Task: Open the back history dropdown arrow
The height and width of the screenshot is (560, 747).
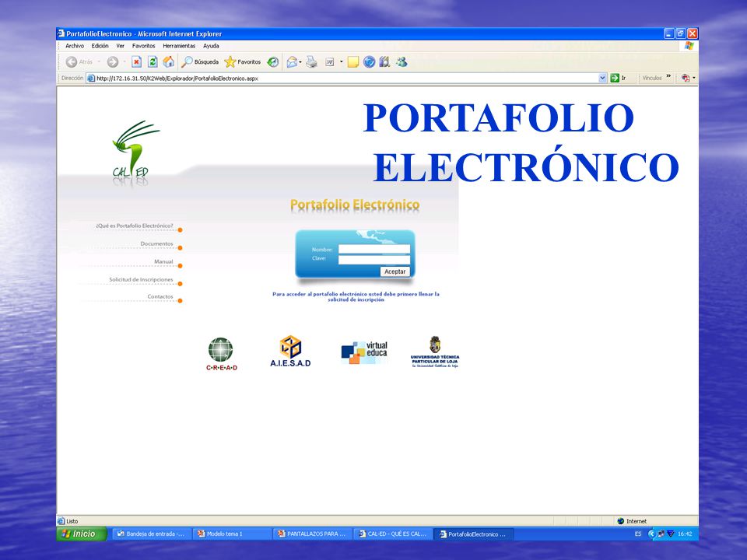Action: (x=99, y=62)
